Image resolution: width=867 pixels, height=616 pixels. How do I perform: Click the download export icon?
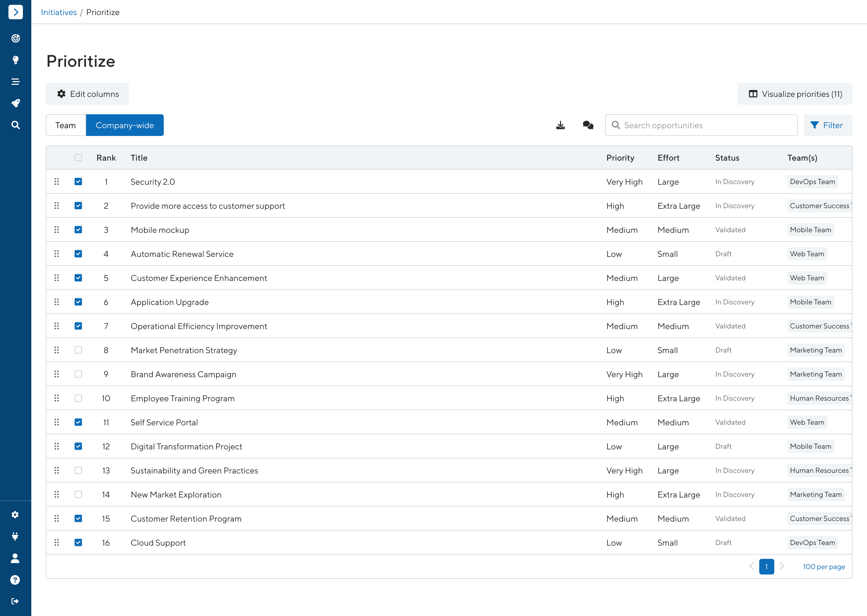(560, 125)
